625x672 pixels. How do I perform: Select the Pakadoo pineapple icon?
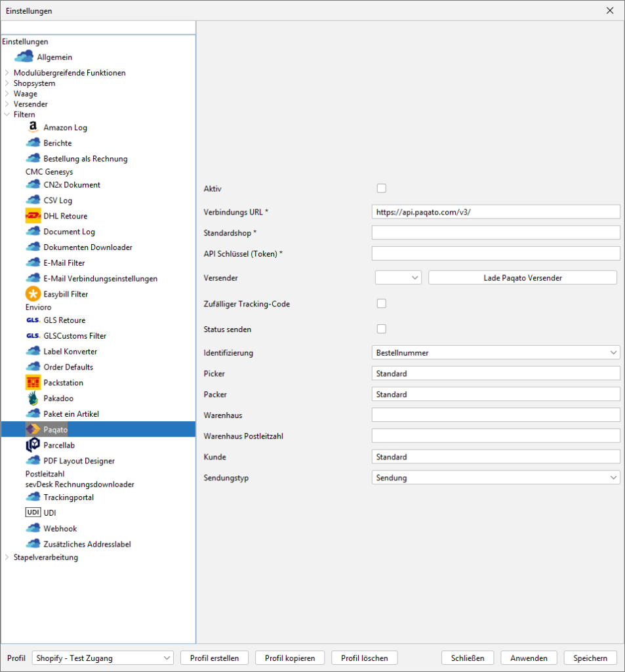(x=33, y=398)
